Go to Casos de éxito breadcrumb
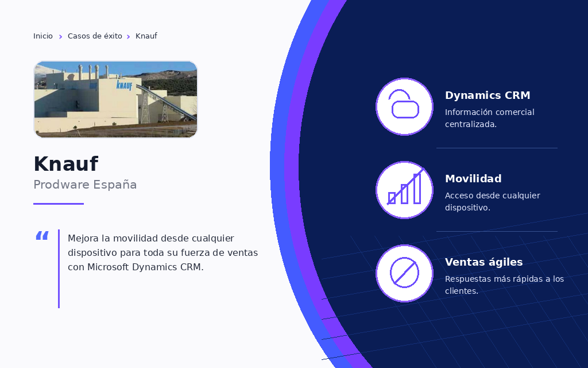588x368 pixels. click(95, 36)
